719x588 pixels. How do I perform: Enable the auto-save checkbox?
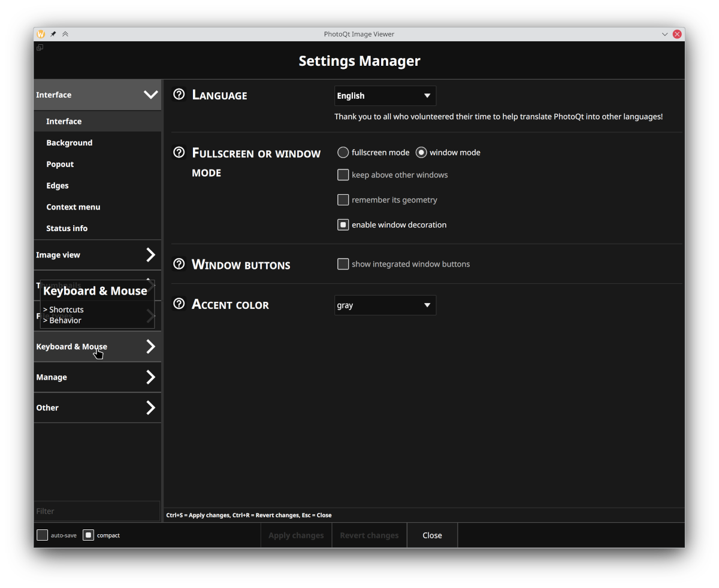[42, 535]
